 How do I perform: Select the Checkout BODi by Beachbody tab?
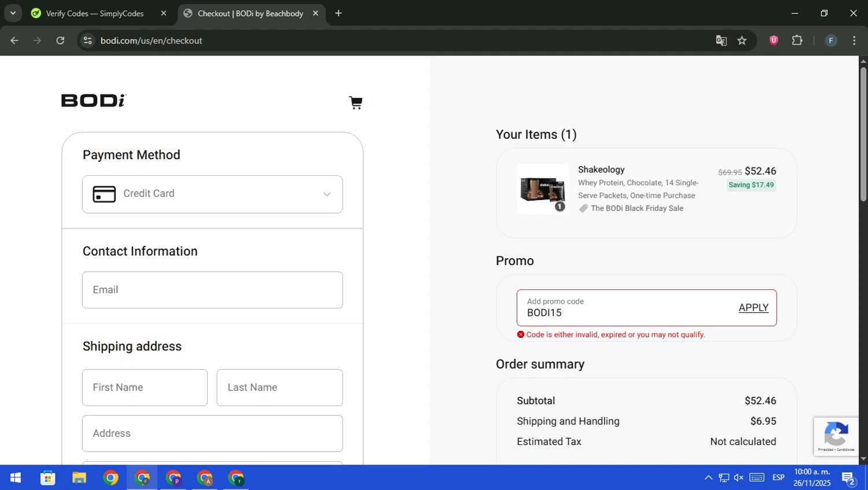tap(250, 13)
